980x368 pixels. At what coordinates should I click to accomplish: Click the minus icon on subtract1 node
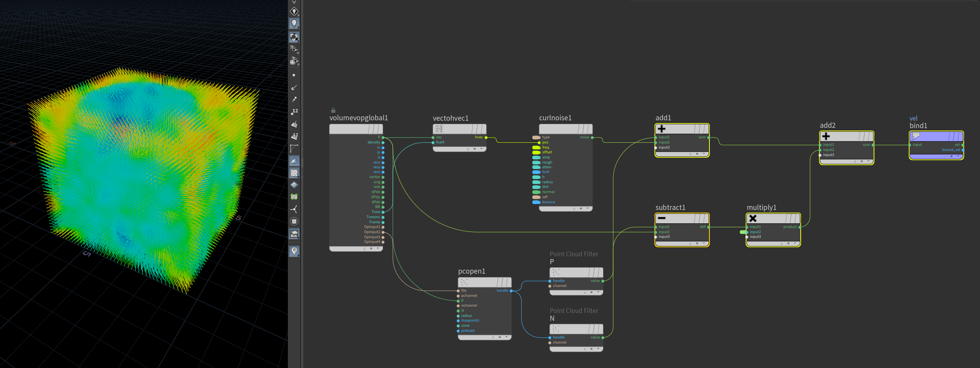pos(661,218)
